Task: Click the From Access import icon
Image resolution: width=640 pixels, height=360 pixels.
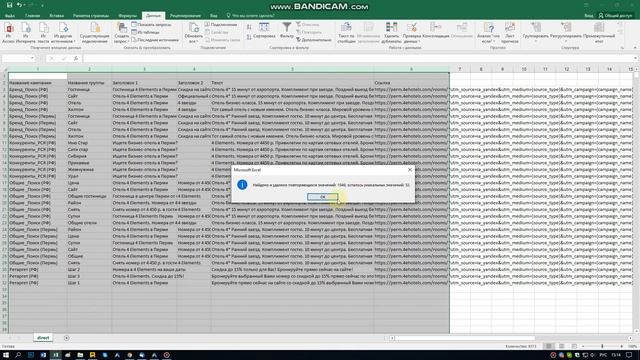Action: coord(9,33)
